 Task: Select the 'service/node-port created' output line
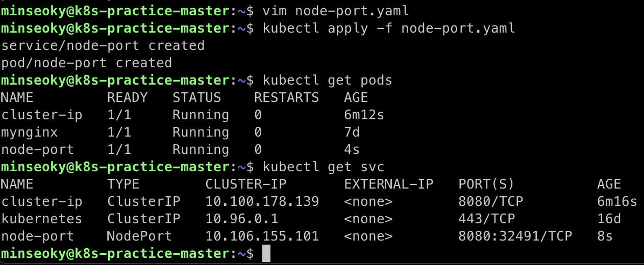(x=103, y=45)
